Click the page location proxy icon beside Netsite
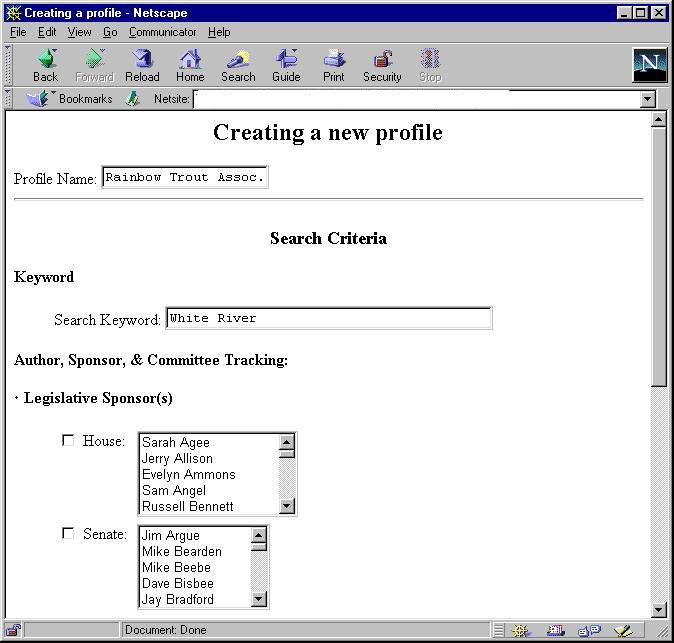The image size is (674, 643). coord(133,99)
